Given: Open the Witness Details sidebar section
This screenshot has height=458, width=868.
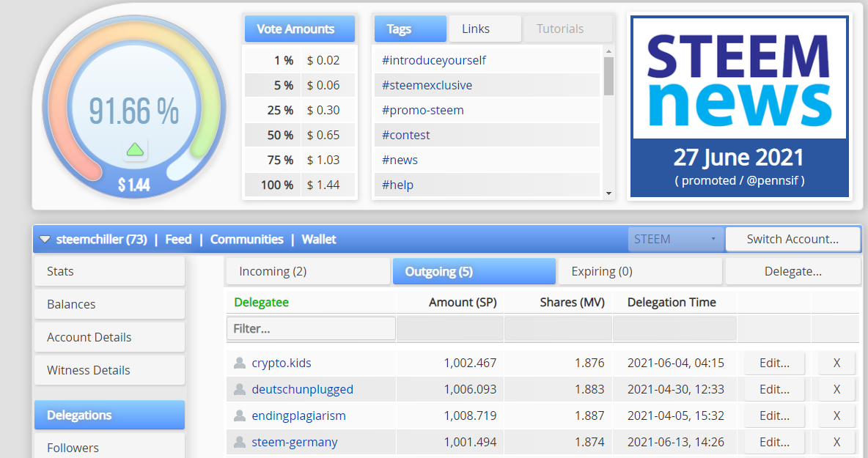Looking at the screenshot, I should click(110, 370).
